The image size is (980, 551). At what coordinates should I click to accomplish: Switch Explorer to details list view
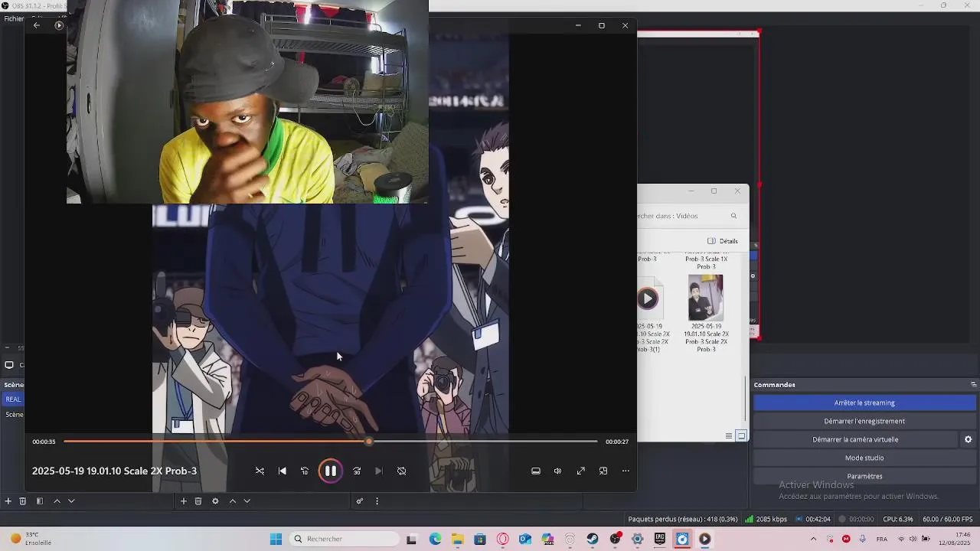[x=729, y=436]
